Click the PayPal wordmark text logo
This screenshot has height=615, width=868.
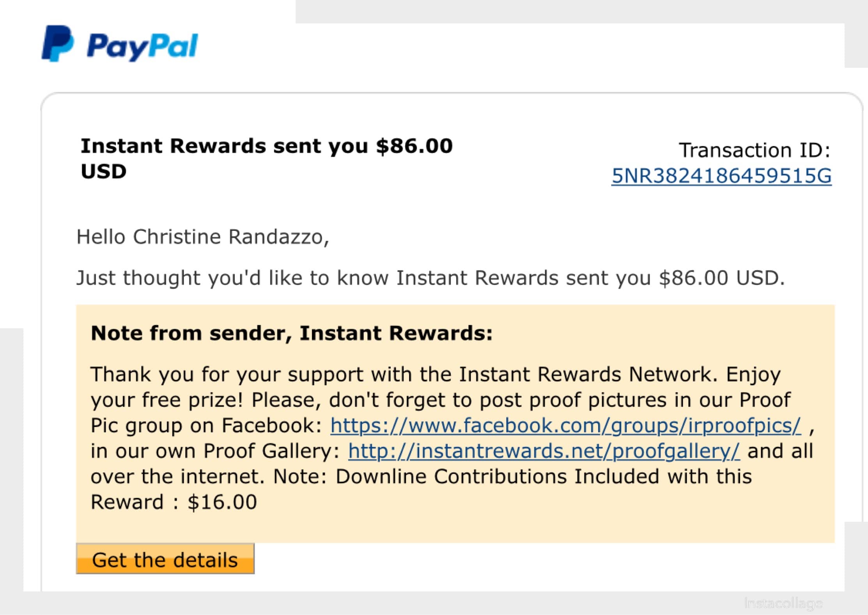point(142,47)
